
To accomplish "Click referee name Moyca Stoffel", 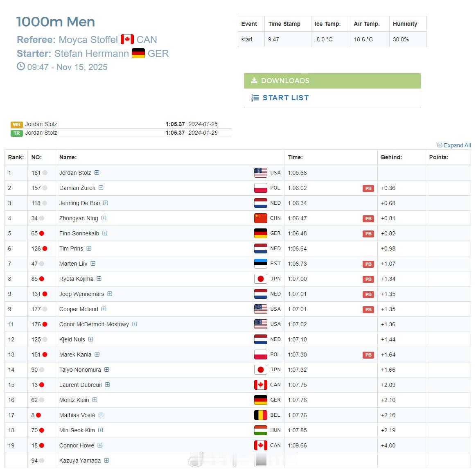I will click(x=88, y=39).
